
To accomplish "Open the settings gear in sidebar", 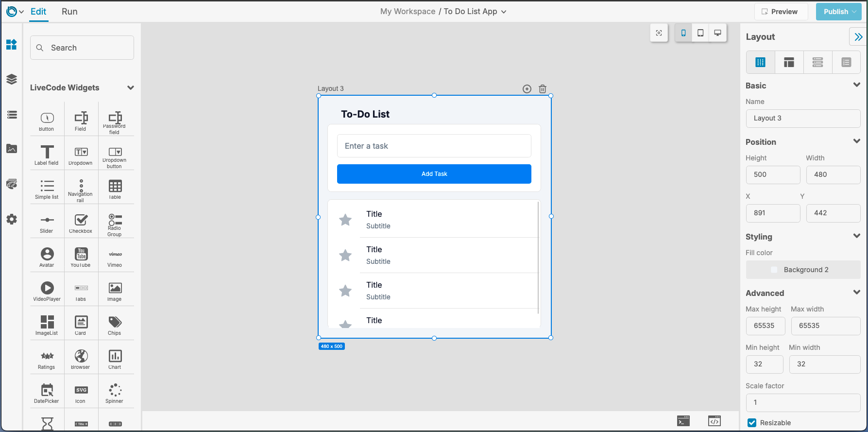I will click(12, 219).
